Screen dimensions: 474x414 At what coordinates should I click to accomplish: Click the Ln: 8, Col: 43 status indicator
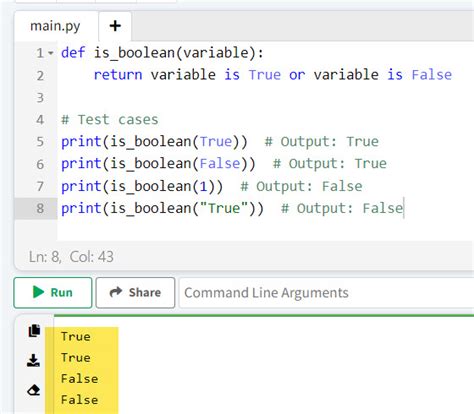coord(71,257)
